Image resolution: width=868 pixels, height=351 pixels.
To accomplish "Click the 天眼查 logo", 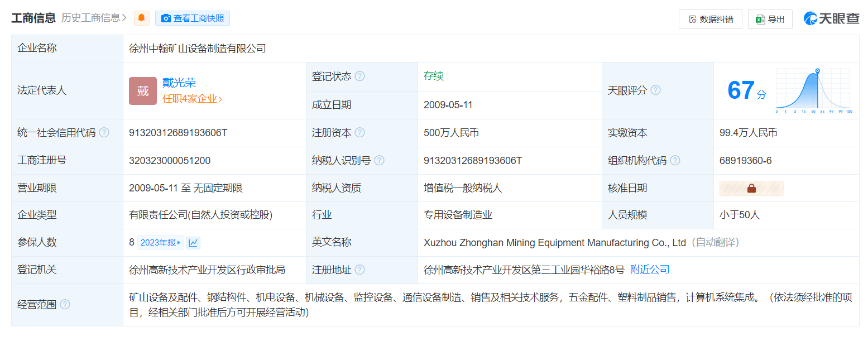I will coord(831,18).
